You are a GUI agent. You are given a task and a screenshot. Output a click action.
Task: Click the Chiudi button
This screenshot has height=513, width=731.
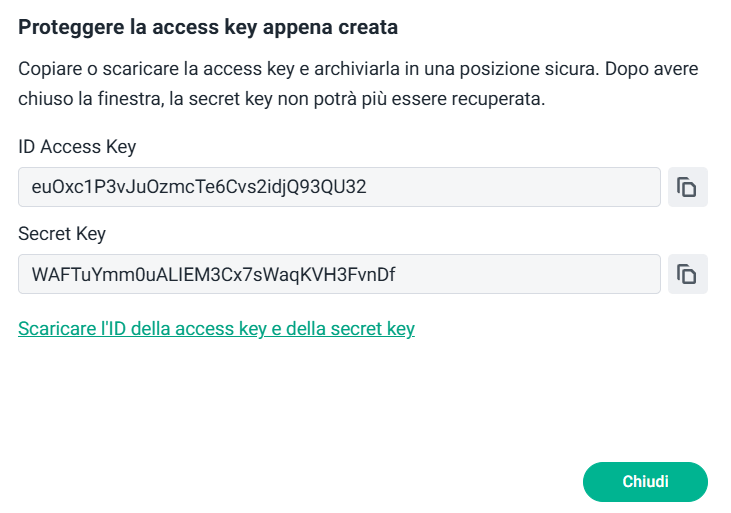645,481
